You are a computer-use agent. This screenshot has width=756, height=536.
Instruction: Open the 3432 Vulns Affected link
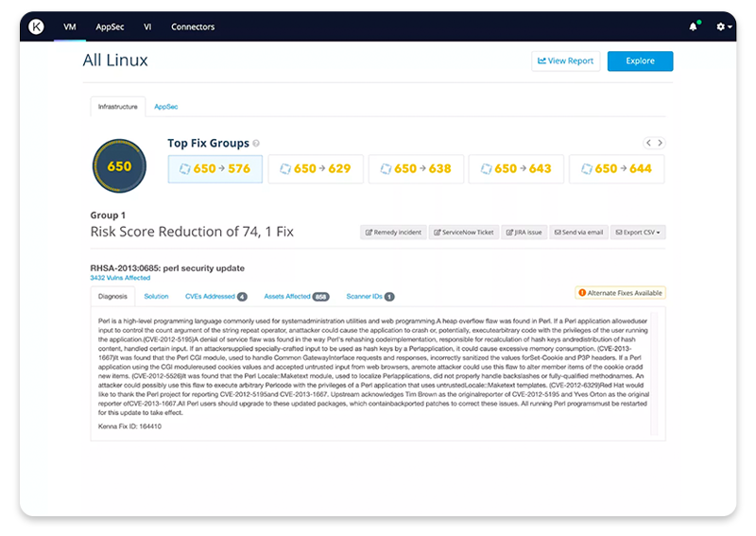click(x=120, y=278)
